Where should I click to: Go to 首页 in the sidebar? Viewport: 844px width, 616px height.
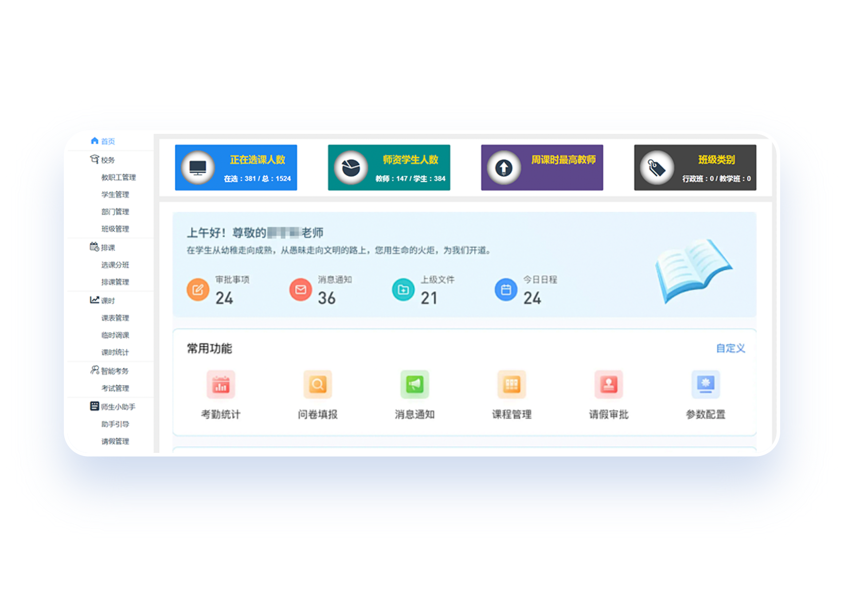click(103, 141)
